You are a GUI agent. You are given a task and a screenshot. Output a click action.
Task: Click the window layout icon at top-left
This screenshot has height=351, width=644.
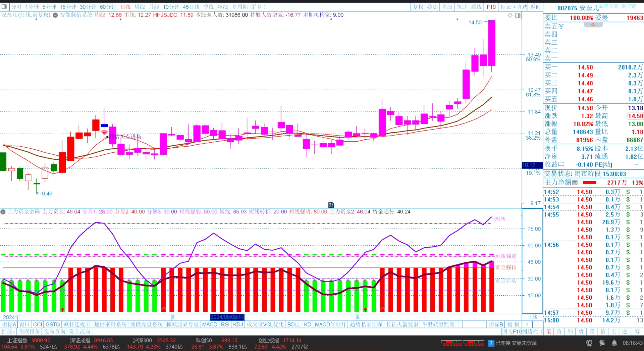click(4, 7)
